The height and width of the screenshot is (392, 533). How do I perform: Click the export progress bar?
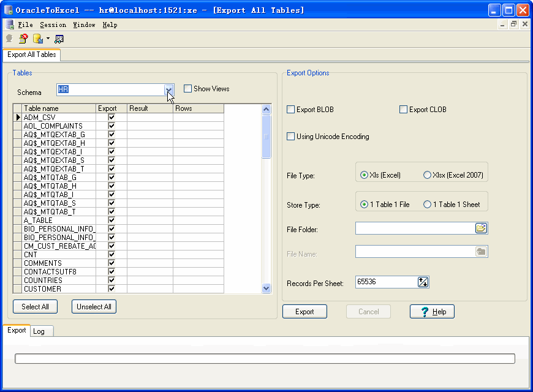point(265,359)
